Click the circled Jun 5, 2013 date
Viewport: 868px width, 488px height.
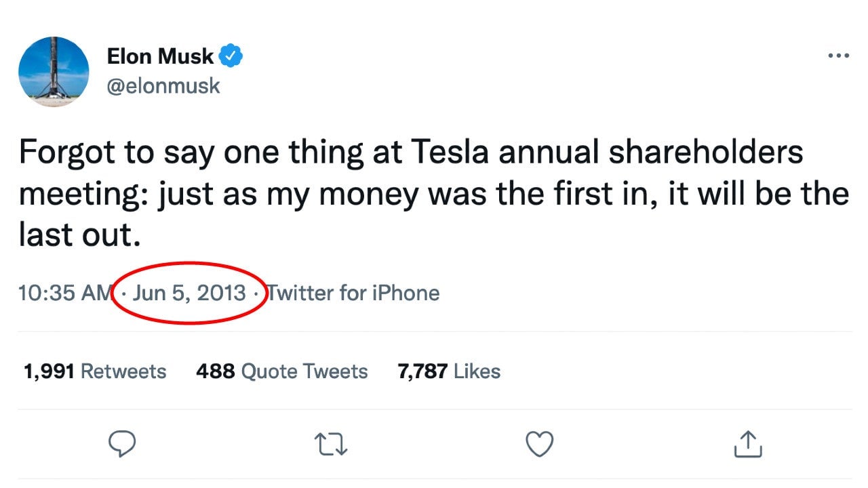tap(191, 293)
